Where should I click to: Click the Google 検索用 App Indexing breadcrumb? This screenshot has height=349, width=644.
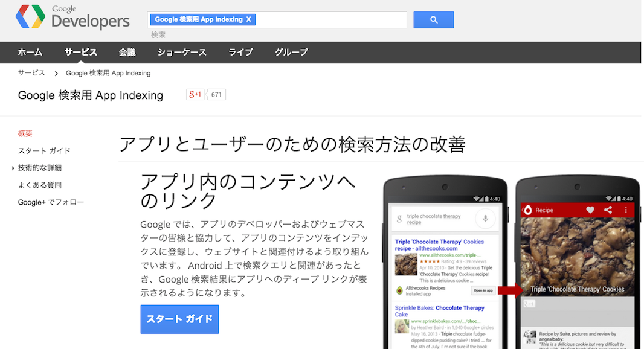[108, 73]
